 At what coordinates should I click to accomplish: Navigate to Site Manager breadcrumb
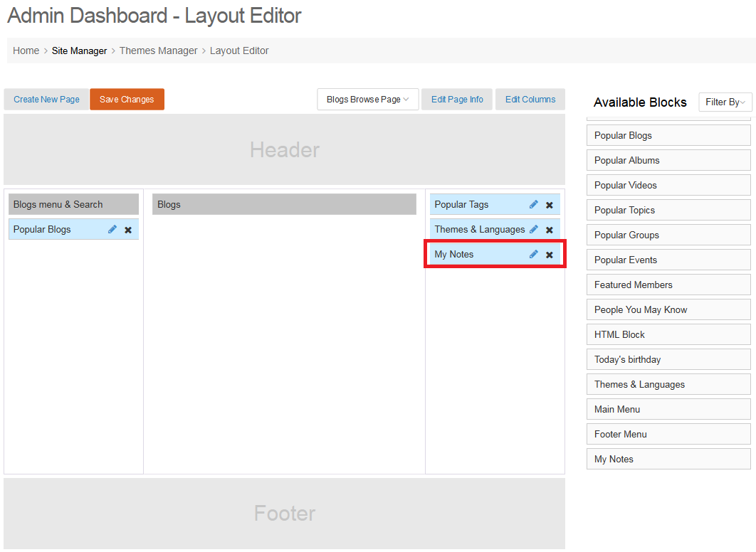(79, 51)
